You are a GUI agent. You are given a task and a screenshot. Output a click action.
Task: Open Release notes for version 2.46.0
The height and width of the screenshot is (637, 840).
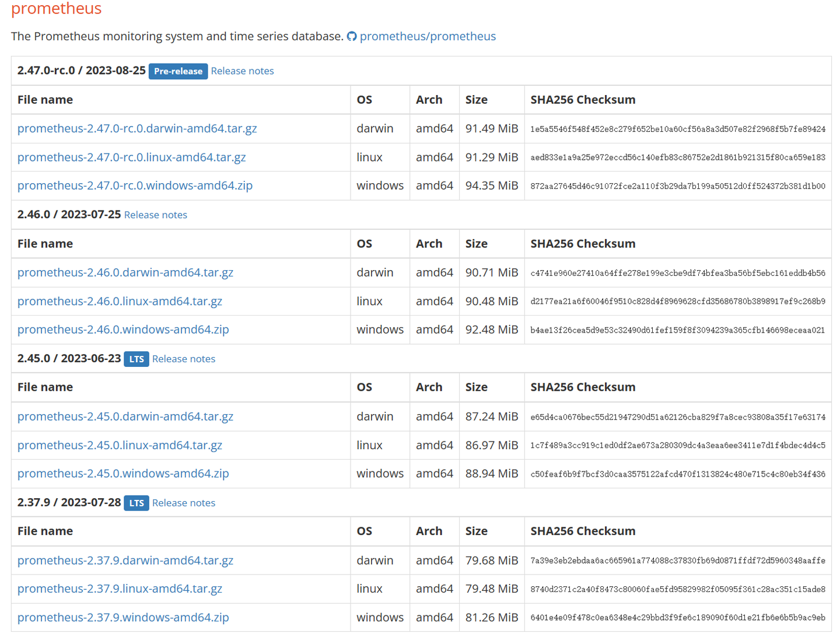[x=155, y=215]
